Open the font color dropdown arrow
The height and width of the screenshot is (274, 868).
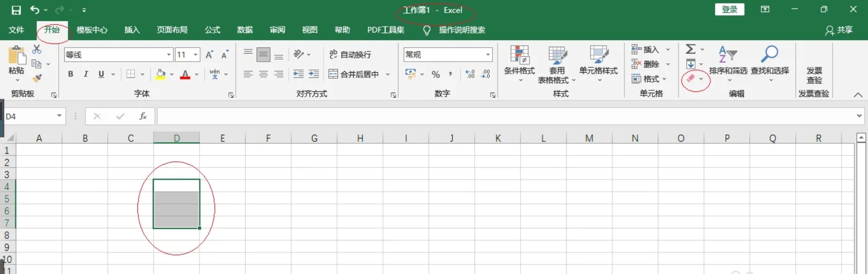pyautogui.click(x=196, y=74)
